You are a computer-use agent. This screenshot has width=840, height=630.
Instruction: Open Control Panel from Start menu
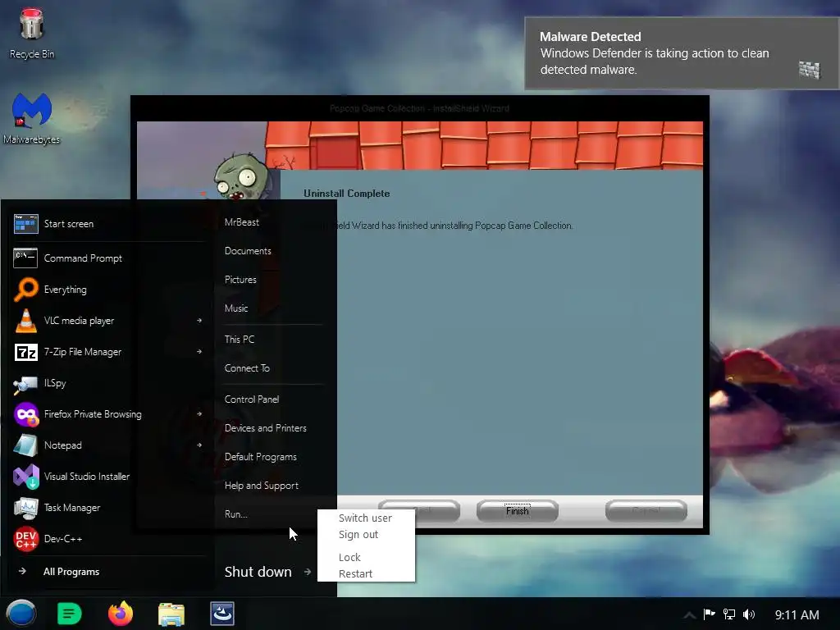pos(252,399)
